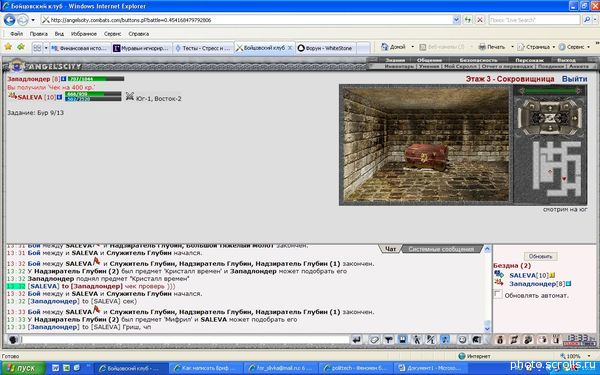This screenshot has width=600, height=375.
Task: Open the Вид menu
Action: [59, 34]
